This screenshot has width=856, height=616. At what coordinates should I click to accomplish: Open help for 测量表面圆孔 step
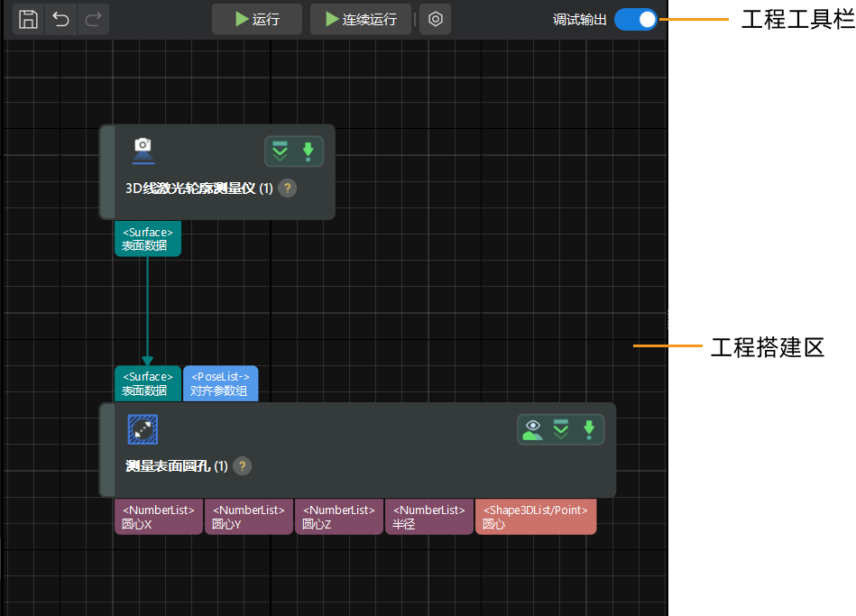242,466
